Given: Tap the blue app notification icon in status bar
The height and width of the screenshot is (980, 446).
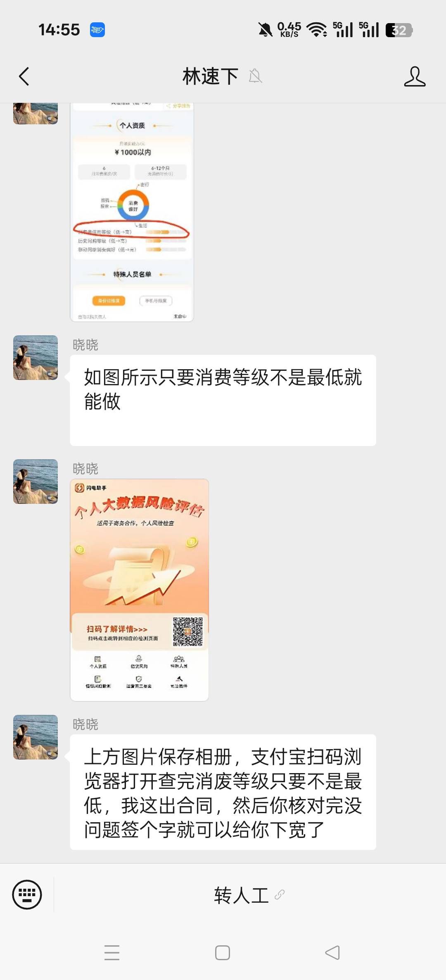Looking at the screenshot, I should (x=97, y=30).
